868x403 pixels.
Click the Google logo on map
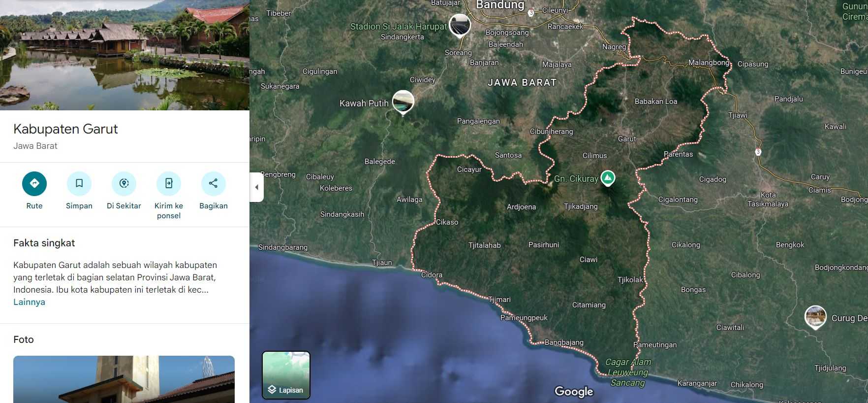(574, 392)
